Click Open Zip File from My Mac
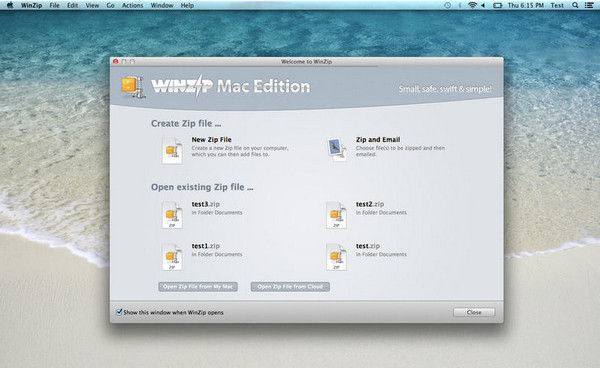 (x=198, y=287)
